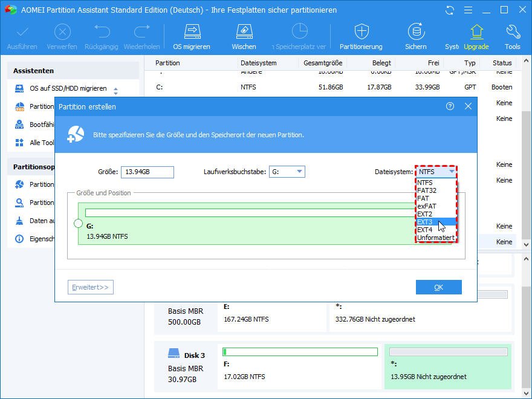532x399 pixels.
Task: Sort by Frei column header
Action: tap(433, 63)
